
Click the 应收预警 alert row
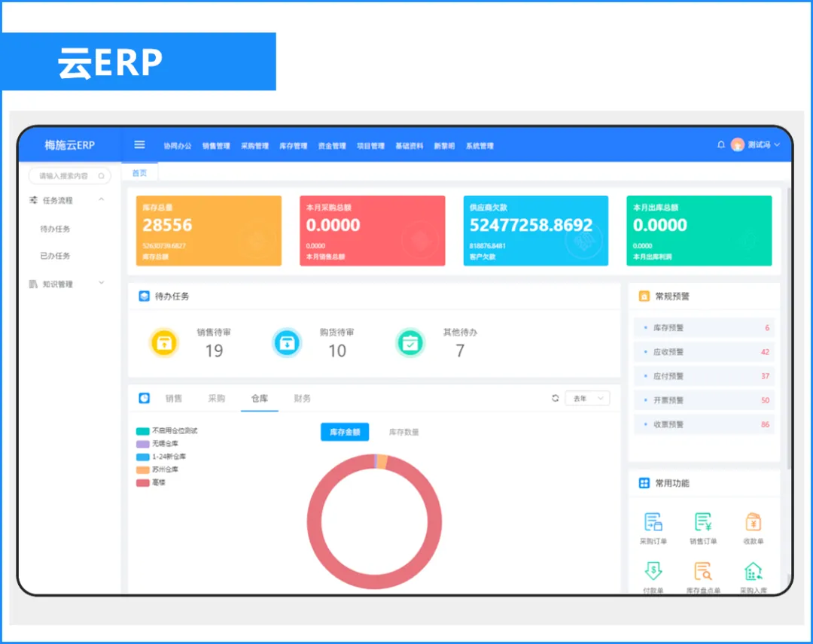(x=704, y=352)
